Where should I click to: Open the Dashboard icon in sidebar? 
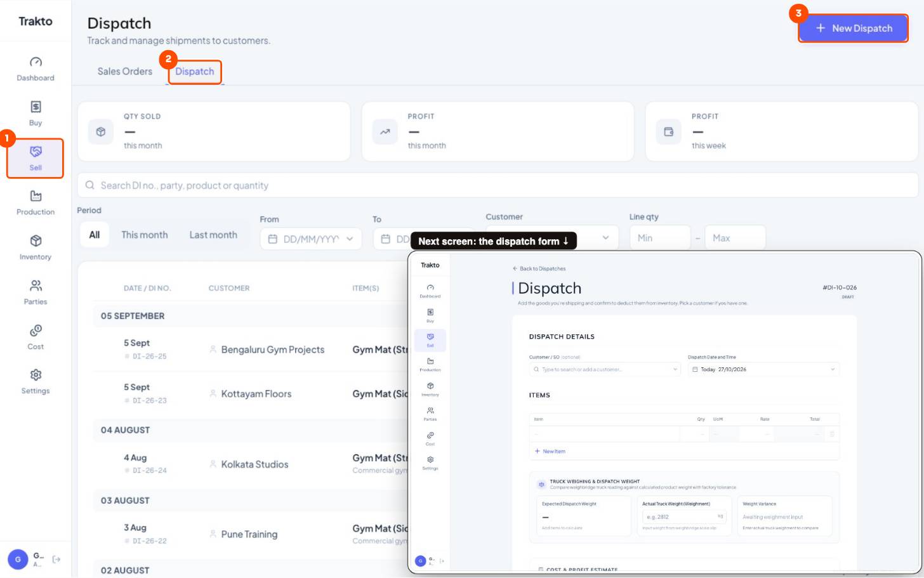(36, 62)
